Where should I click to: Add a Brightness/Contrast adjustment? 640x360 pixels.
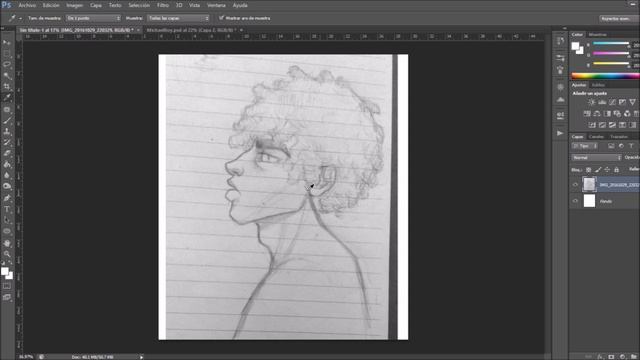(591, 102)
